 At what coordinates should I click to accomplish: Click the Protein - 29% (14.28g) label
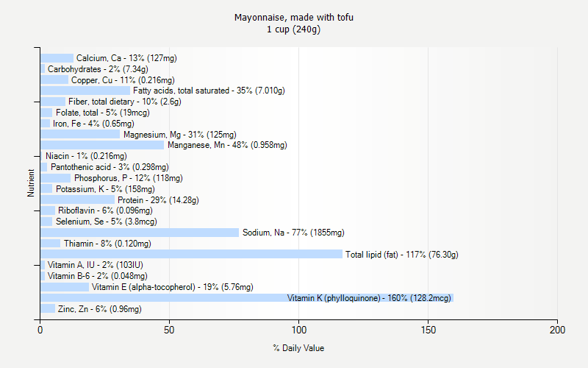click(x=158, y=200)
